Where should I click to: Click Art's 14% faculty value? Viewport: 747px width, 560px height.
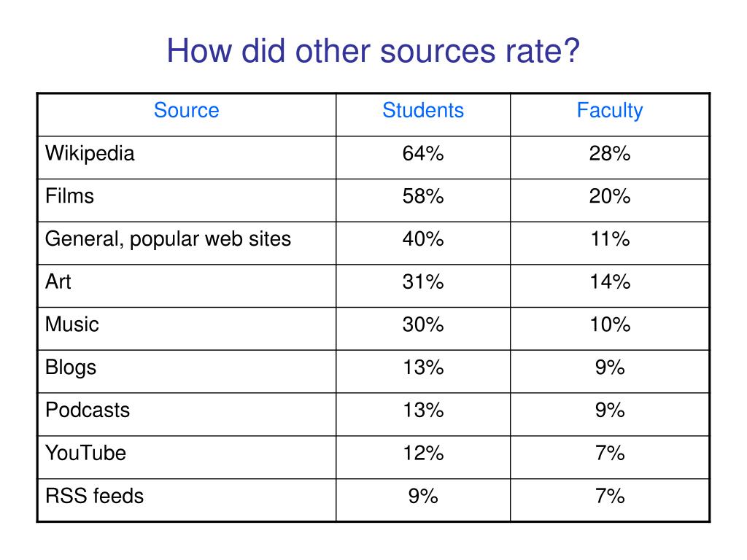tap(610, 281)
